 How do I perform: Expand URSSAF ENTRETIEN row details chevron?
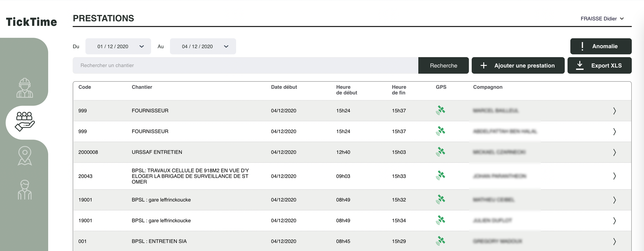click(615, 152)
